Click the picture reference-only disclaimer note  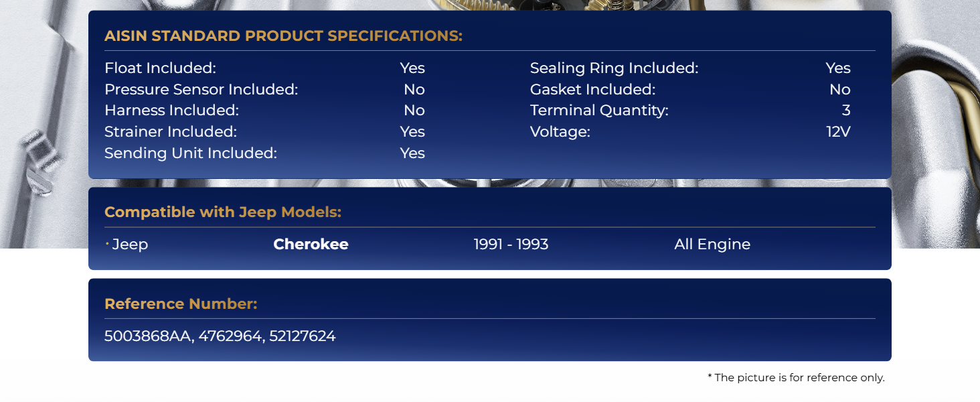point(796,378)
